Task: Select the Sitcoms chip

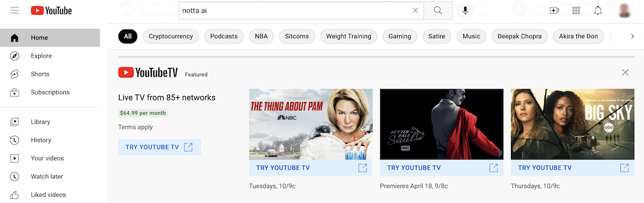Action: tap(297, 37)
